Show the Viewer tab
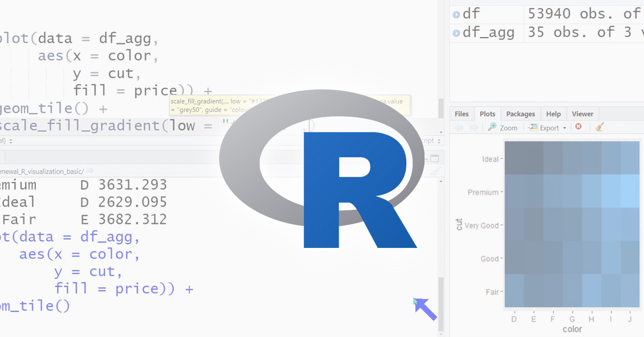Viewport: 644px width, 337px height. [582, 114]
